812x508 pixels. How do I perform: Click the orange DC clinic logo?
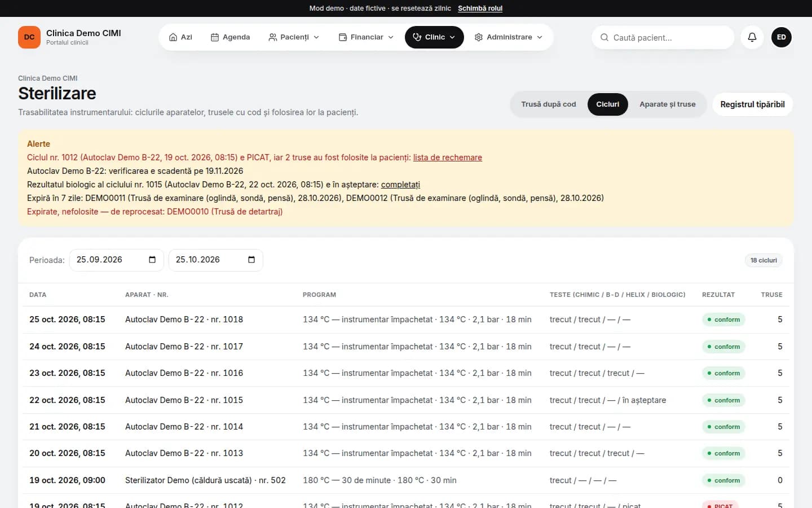click(x=29, y=37)
